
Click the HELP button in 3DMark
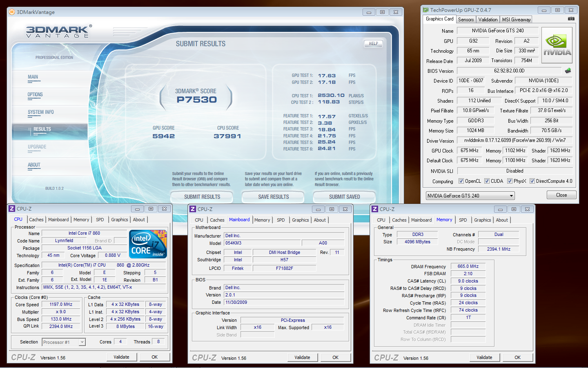[373, 43]
